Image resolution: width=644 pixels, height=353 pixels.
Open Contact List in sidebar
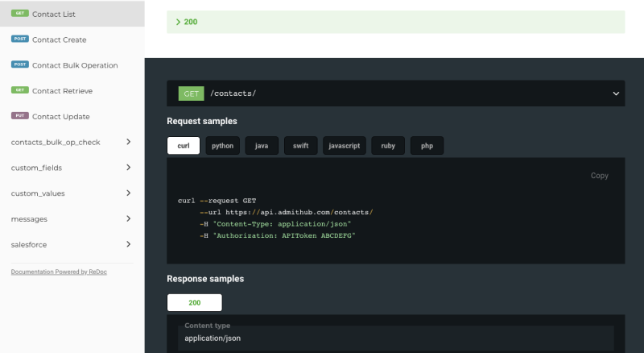click(60, 14)
